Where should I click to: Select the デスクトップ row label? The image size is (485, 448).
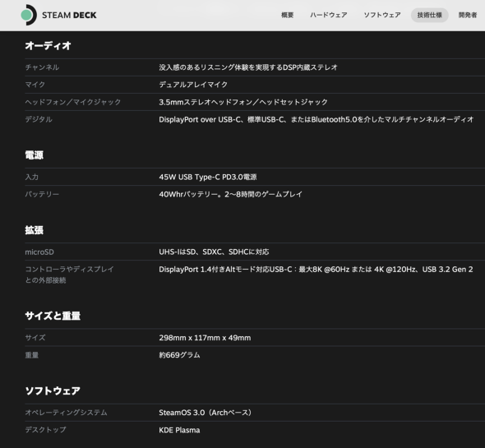[x=45, y=430]
